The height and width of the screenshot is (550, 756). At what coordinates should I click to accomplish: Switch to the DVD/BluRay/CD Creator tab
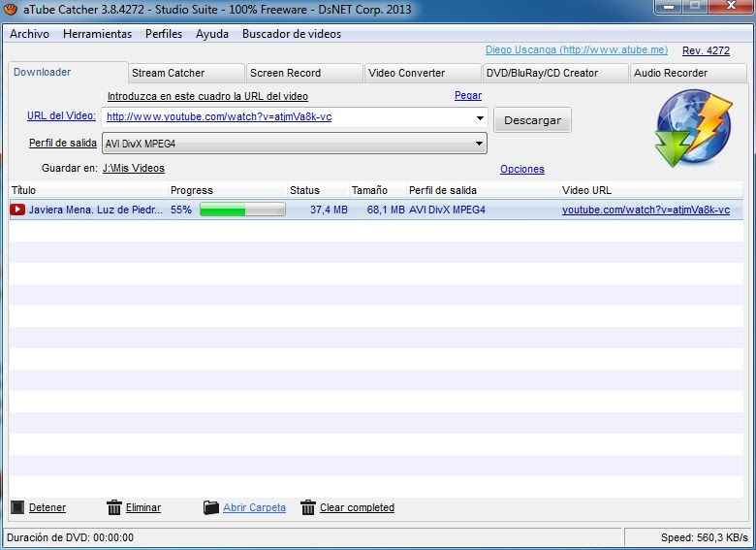(555, 73)
